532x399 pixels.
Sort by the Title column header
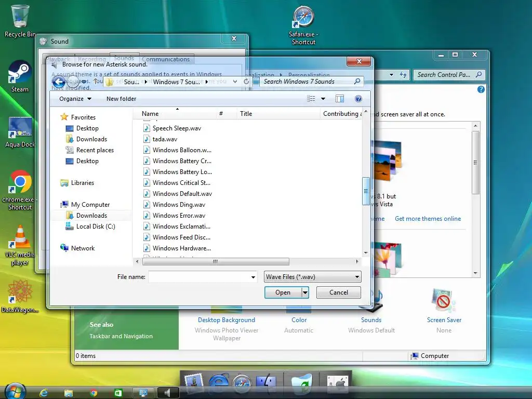(246, 114)
